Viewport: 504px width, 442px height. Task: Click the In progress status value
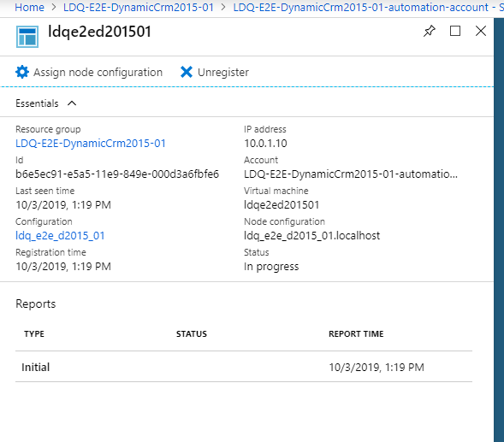(271, 266)
